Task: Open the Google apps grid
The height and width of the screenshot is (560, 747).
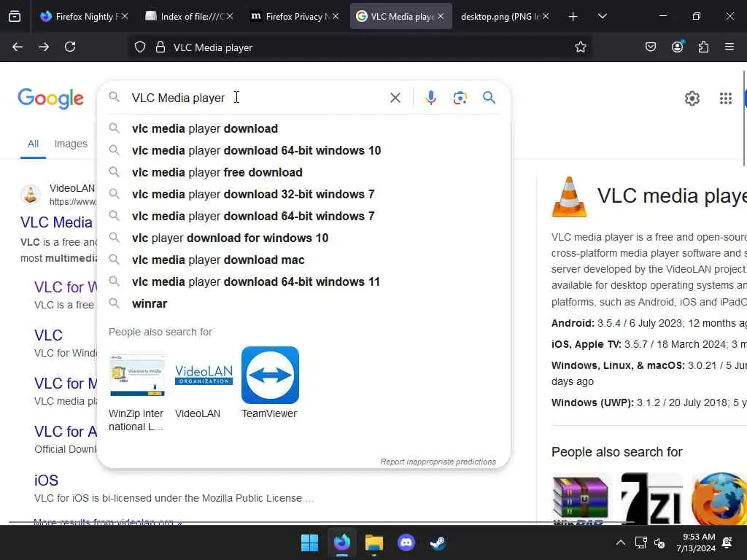Action: (x=726, y=98)
